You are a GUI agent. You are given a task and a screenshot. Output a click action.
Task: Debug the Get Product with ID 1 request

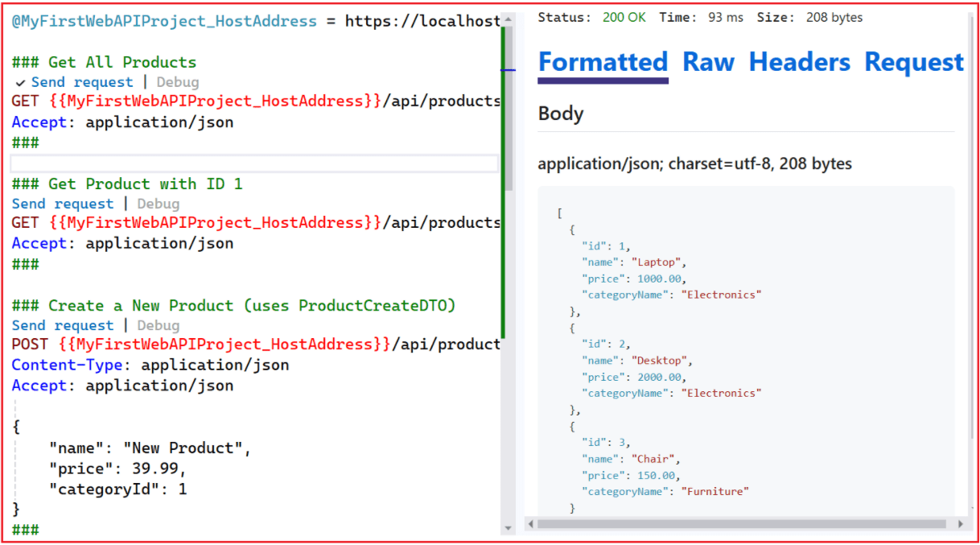(x=158, y=204)
